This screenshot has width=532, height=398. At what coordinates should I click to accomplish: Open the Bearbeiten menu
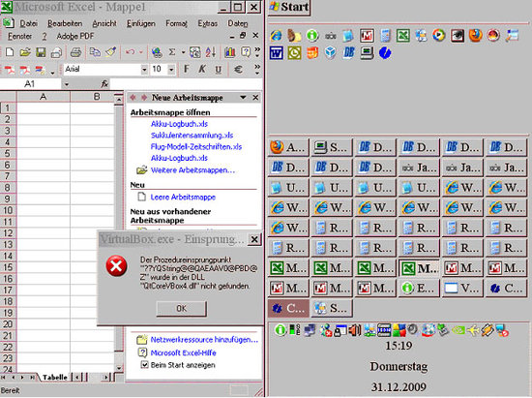pyautogui.click(x=65, y=23)
